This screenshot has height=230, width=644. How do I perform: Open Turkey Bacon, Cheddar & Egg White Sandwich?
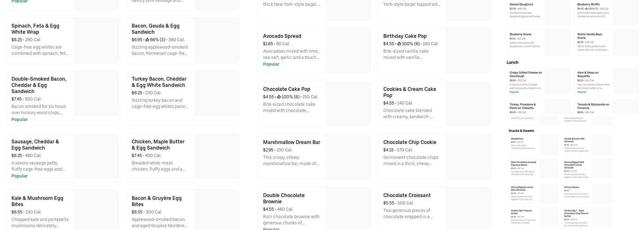coord(159,82)
